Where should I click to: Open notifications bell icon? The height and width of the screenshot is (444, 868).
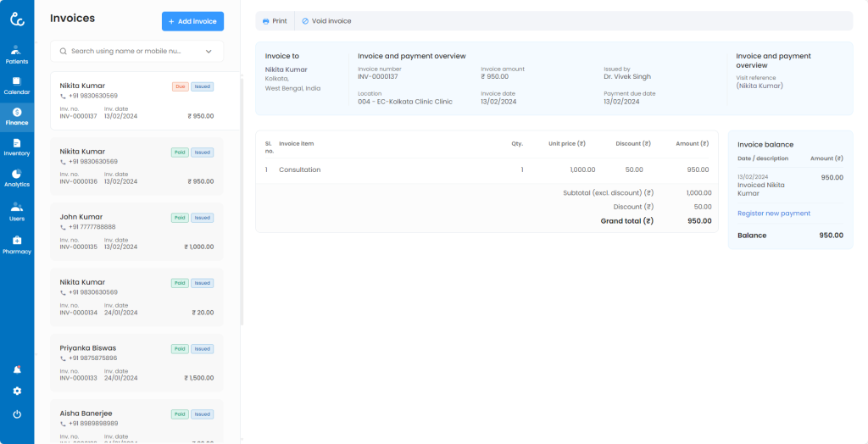[17, 370]
